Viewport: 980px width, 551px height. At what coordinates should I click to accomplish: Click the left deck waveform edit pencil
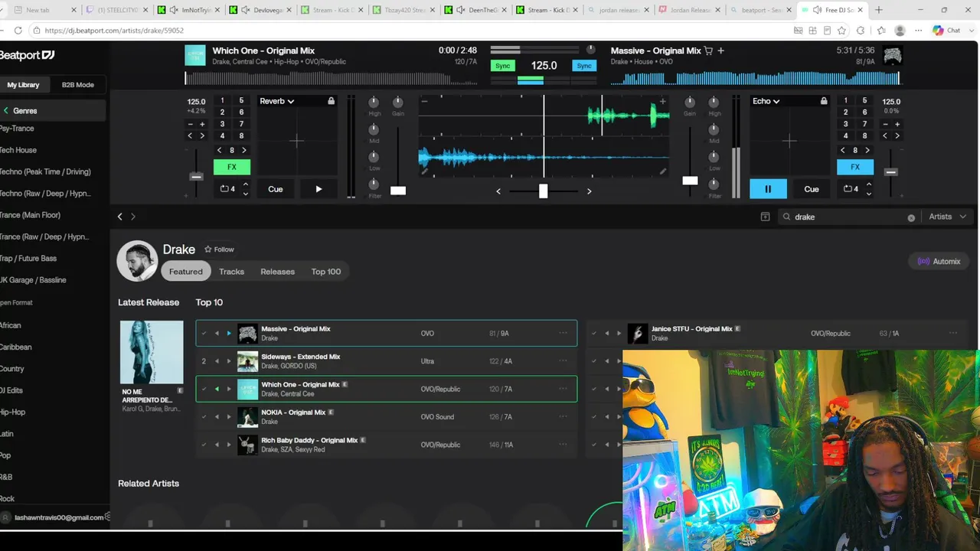click(x=425, y=172)
